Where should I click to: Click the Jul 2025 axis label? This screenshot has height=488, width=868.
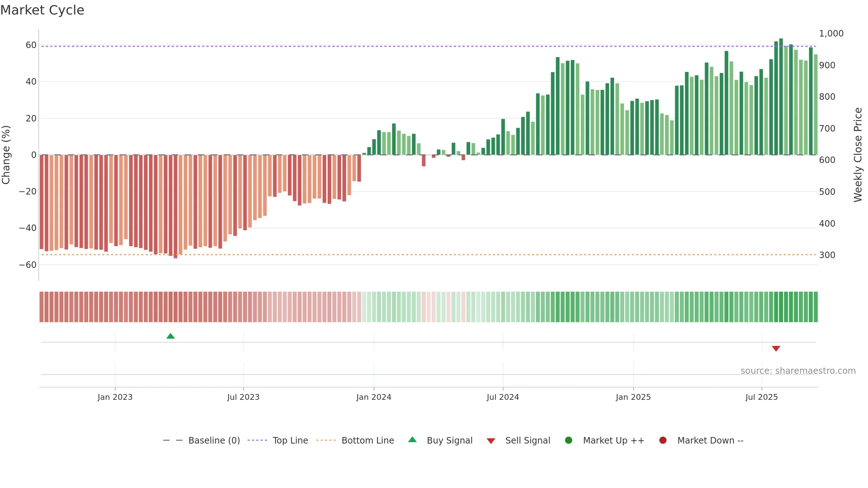pyautogui.click(x=762, y=397)
